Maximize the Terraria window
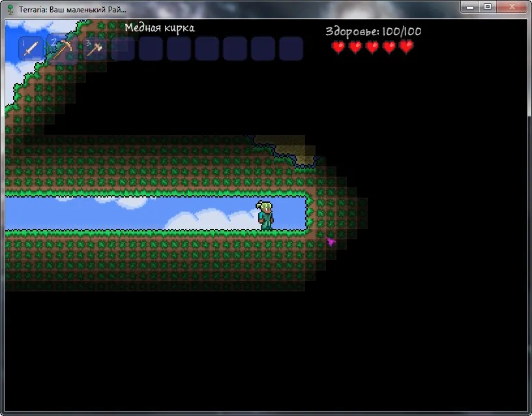This screenshot has height=416, width=532. [x=488, y=7]
